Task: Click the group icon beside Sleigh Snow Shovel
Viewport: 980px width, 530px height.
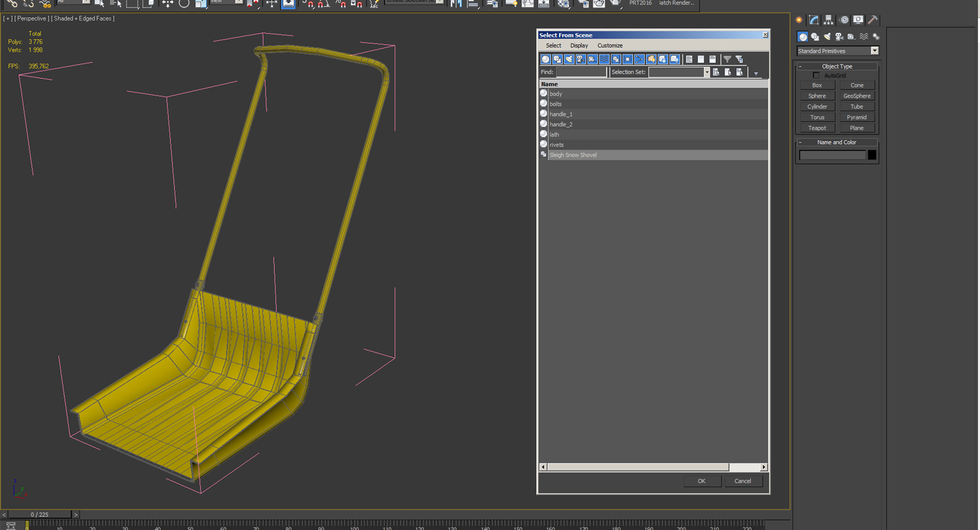Action: (544, 154)
